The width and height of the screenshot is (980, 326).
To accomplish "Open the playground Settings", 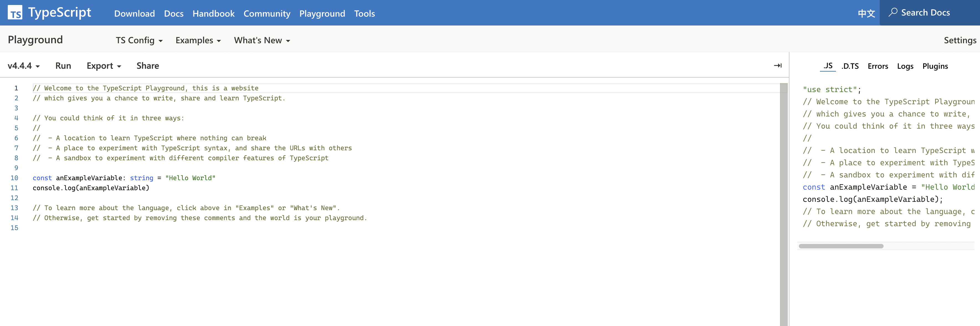I will click(960, 40).
